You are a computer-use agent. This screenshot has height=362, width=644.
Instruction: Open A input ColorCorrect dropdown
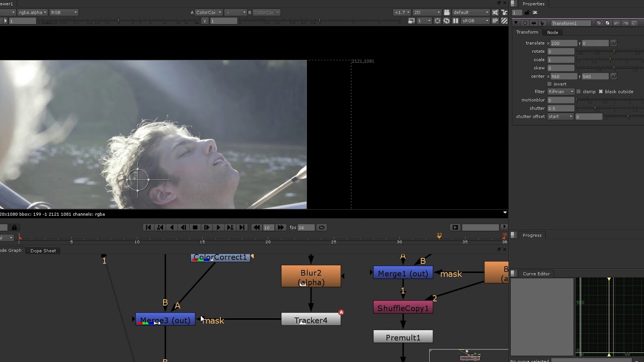point(208,12)
